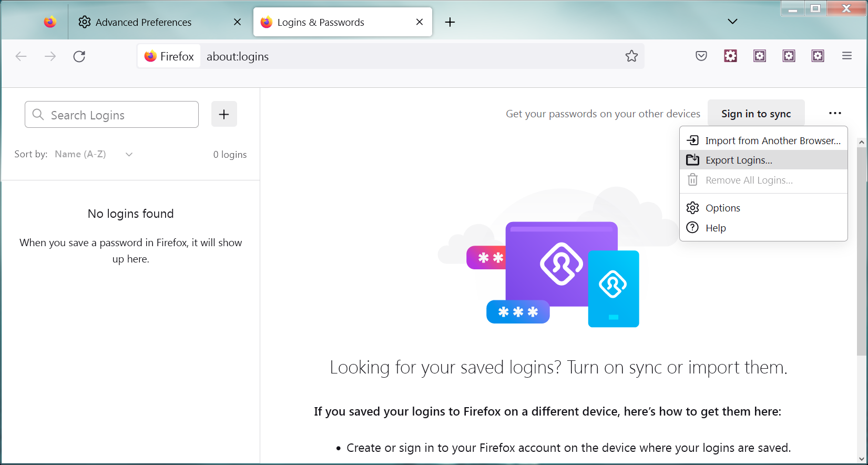Click the reload page icon
The image size is (868, 465).
click(79, 56)
